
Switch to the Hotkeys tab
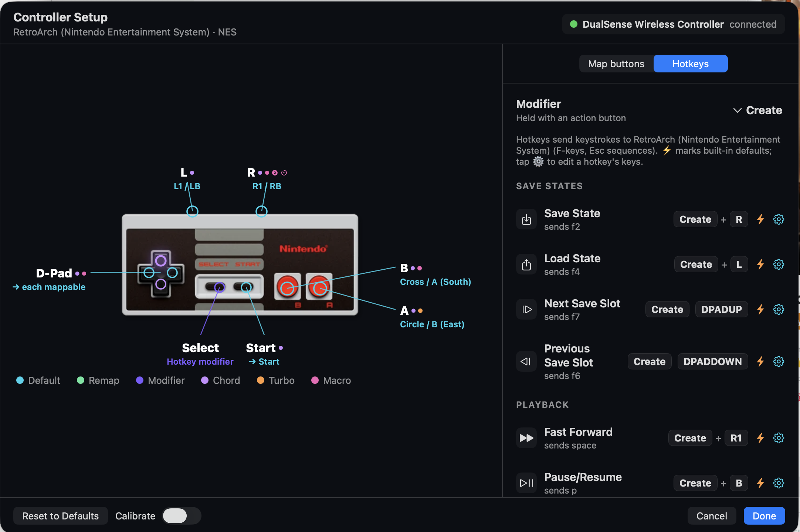point(691,64)
